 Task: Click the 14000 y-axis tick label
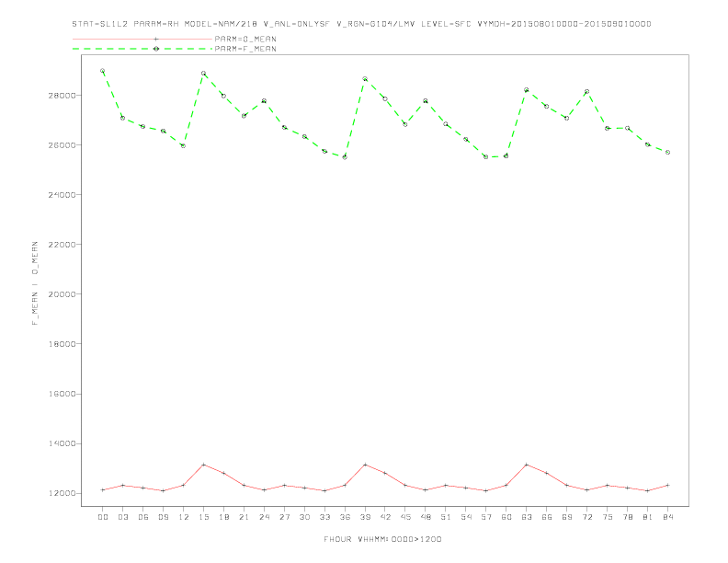63,443
